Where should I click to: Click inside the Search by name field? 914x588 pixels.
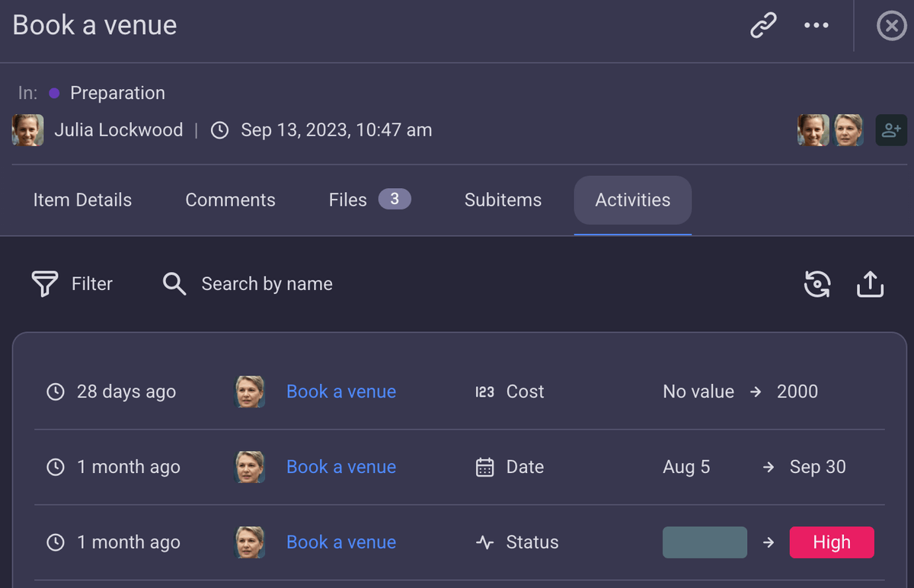pos(267,283)
